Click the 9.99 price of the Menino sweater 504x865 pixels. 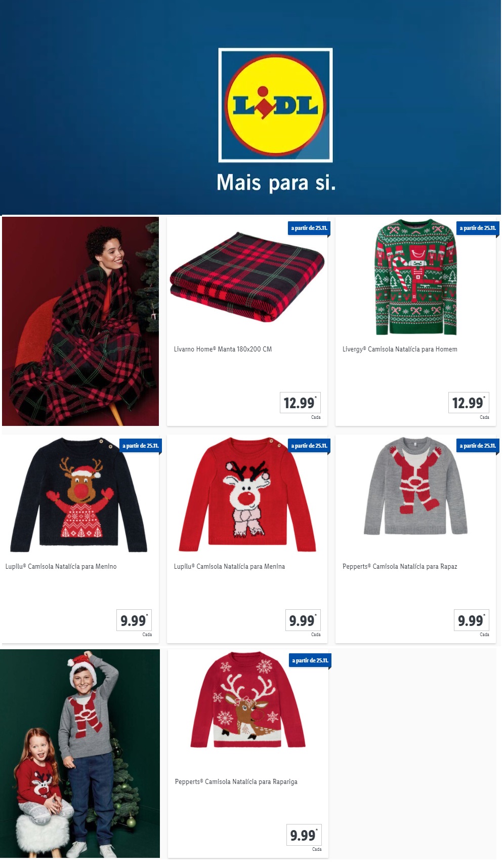[133, 620]
